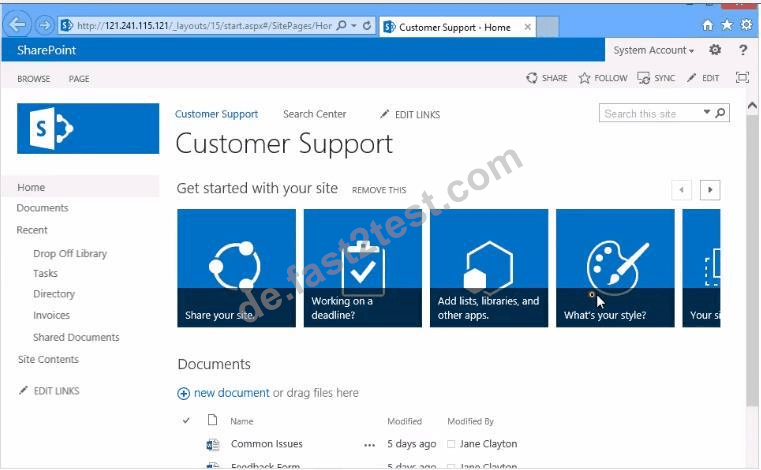This screenshot has height=470, width=761.
Task: Click the SharePoint brand label
Action: click(47, 50)
